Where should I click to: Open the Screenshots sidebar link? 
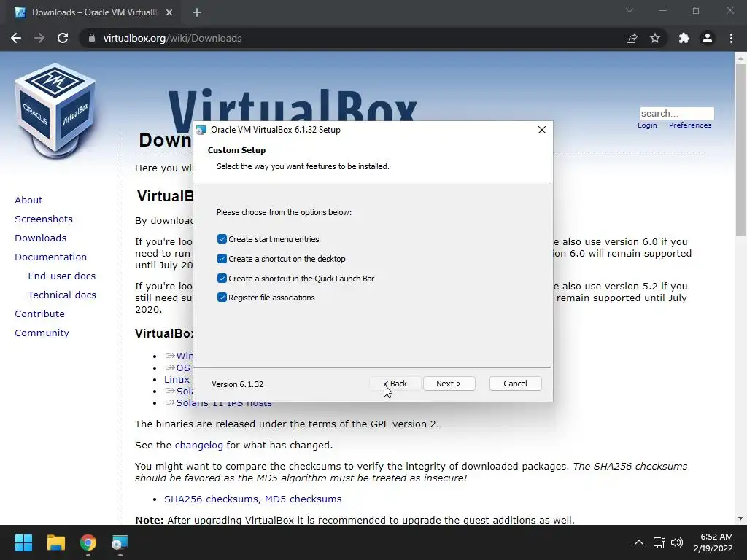coord(44,219)
